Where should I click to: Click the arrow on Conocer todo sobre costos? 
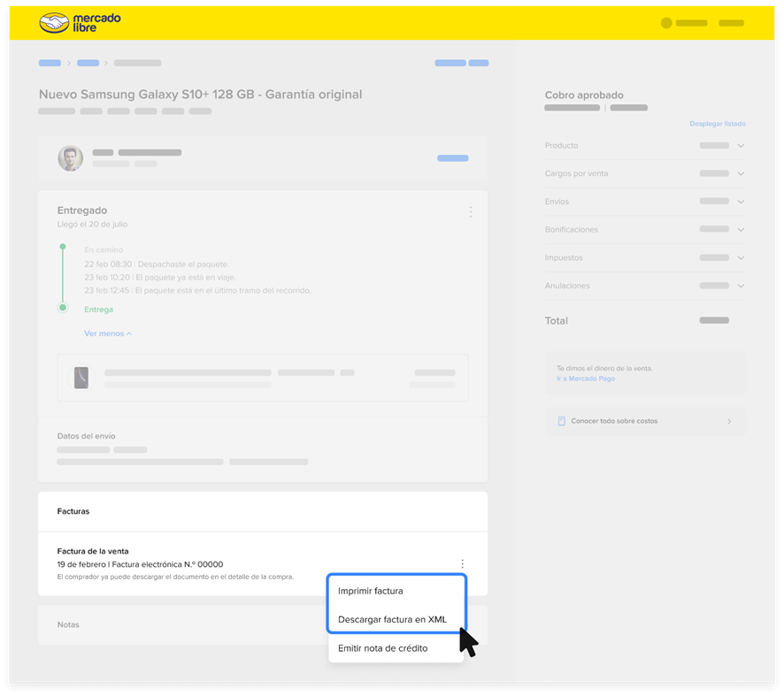pos(729,422)
